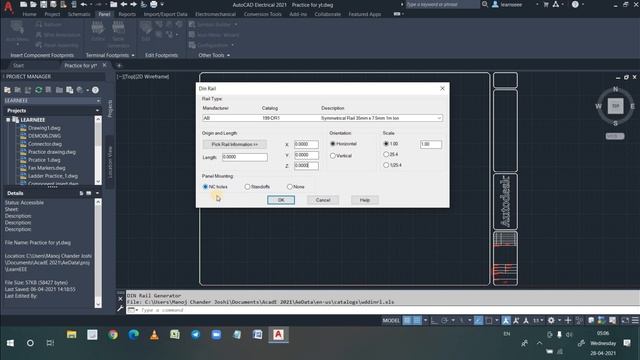The width and height of the screenshot is (640, 360).
Task: Open quick access toolbar customize dropdown
Action: pyautogui.click(x=162, y=4)
